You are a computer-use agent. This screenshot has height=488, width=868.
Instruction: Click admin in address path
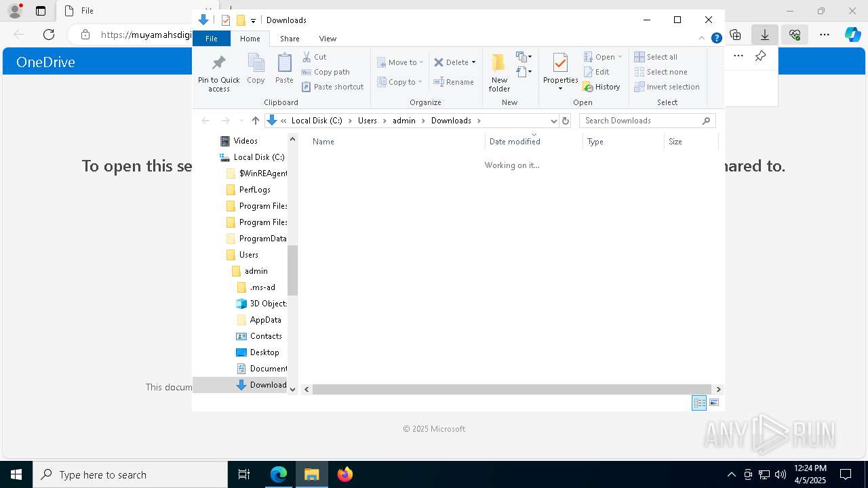(x=404, y=121)
